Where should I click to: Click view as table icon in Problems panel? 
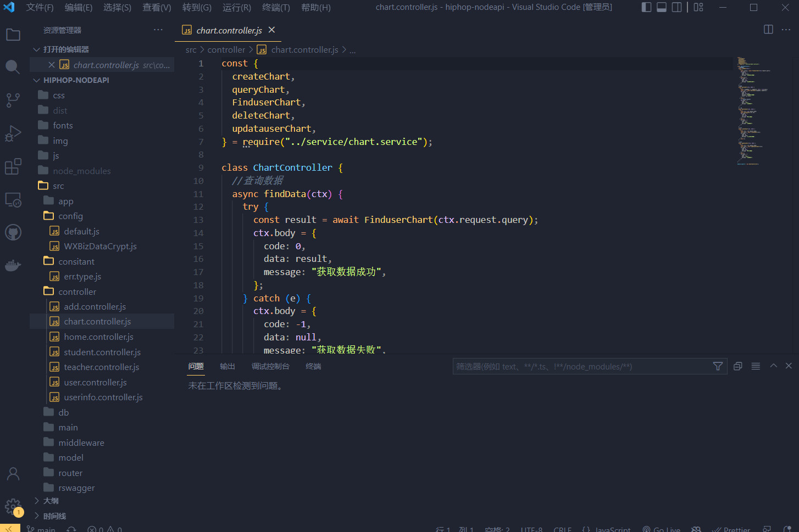tap(756, 366)
